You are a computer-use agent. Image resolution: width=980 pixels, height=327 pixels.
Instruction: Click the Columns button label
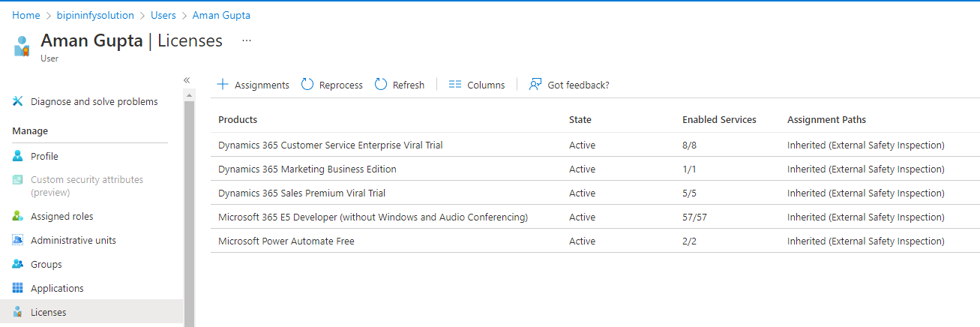tap(486, 85)
